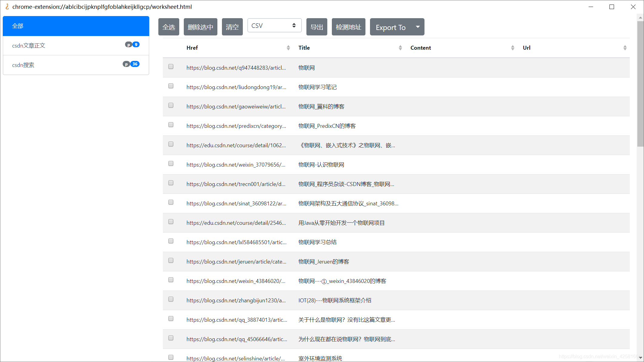Click the 检测地址 check address button
Viewport: 644px width, 362px height.
click(348, 27)
